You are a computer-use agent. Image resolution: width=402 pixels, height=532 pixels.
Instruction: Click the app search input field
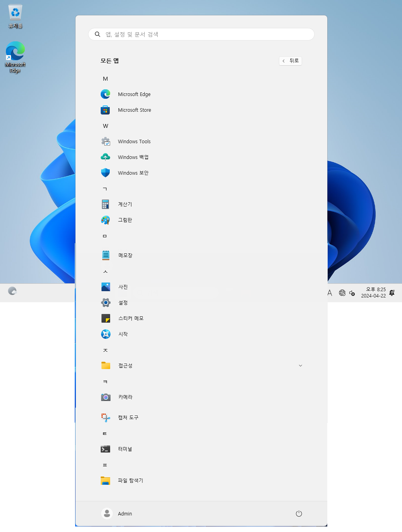[201, 34]
